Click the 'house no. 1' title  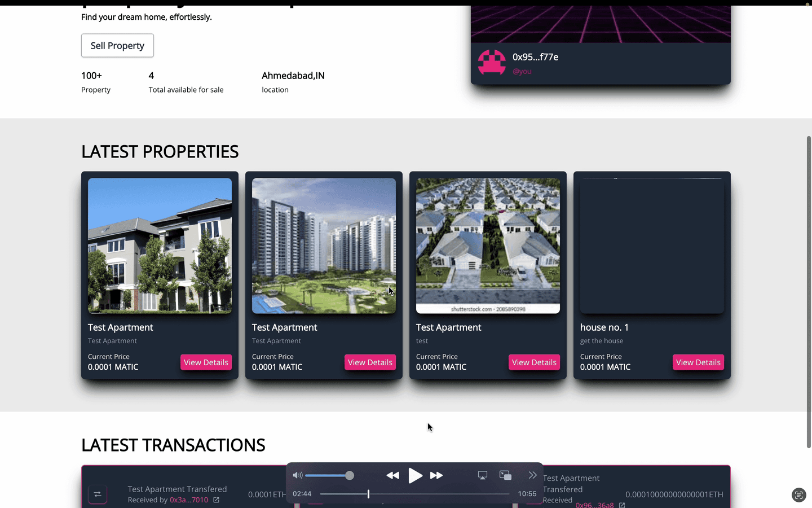pos(604,327)
